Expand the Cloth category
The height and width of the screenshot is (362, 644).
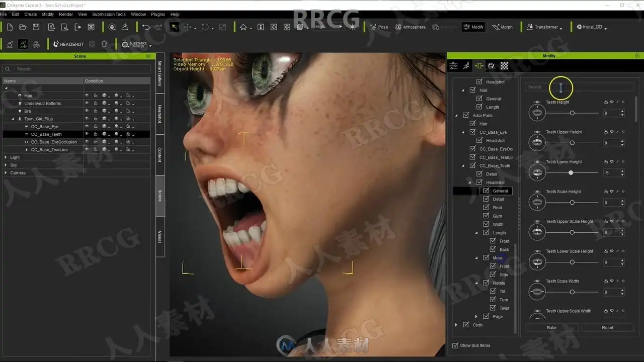click(456, 325)
